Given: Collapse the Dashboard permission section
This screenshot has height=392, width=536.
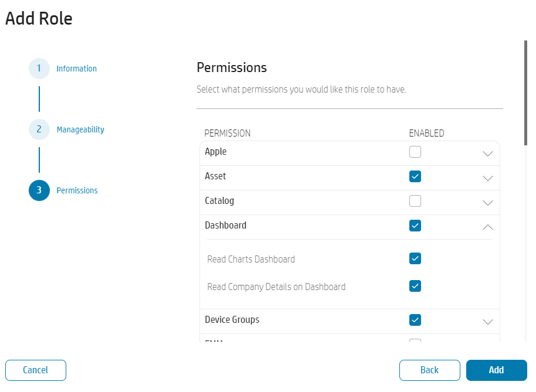Looking at the screenshot, I should [487, 226].
